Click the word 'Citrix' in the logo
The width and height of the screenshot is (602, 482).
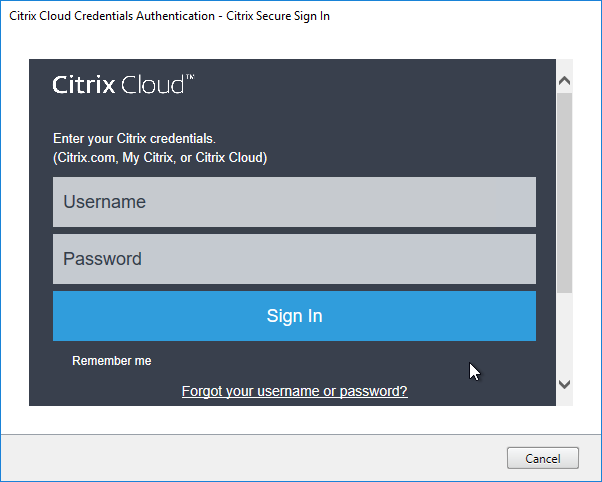tap(84, 84)
